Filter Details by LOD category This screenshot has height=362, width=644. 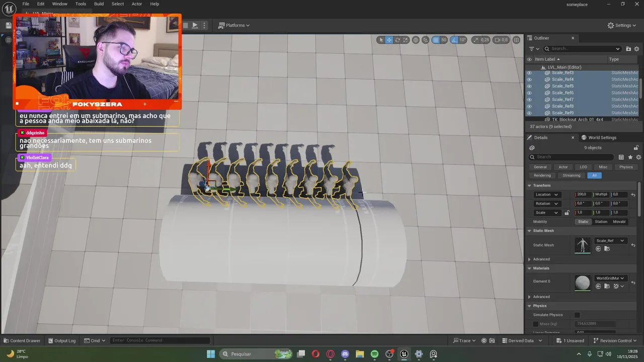click(583, 167)
